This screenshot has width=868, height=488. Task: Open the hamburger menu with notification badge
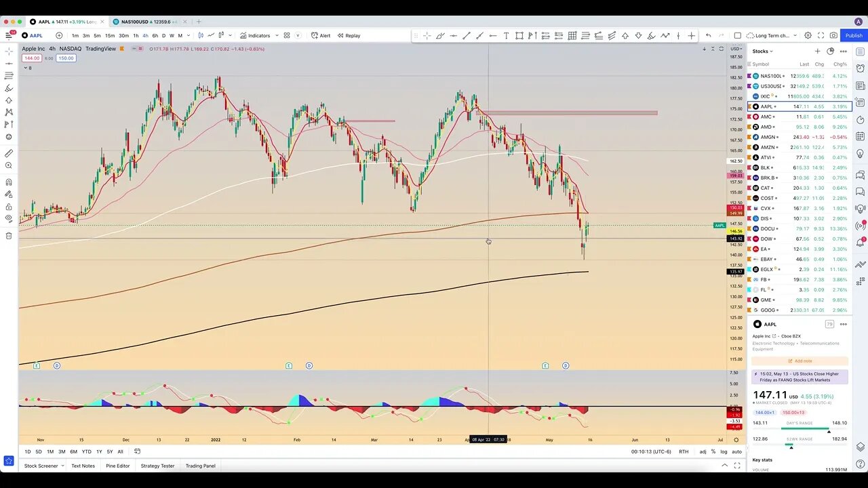(9, 35)
